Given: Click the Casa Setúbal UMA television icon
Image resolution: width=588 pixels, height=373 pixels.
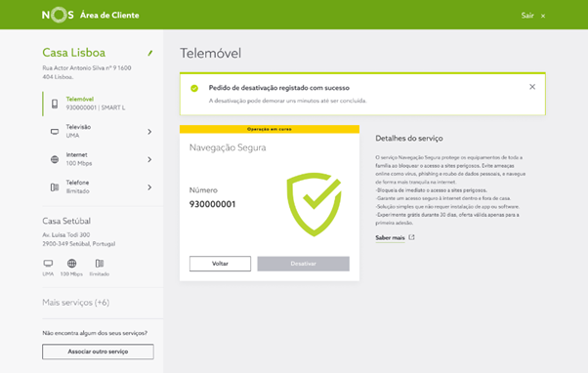Looking at the screenshot, I should [x=48, y=264].
